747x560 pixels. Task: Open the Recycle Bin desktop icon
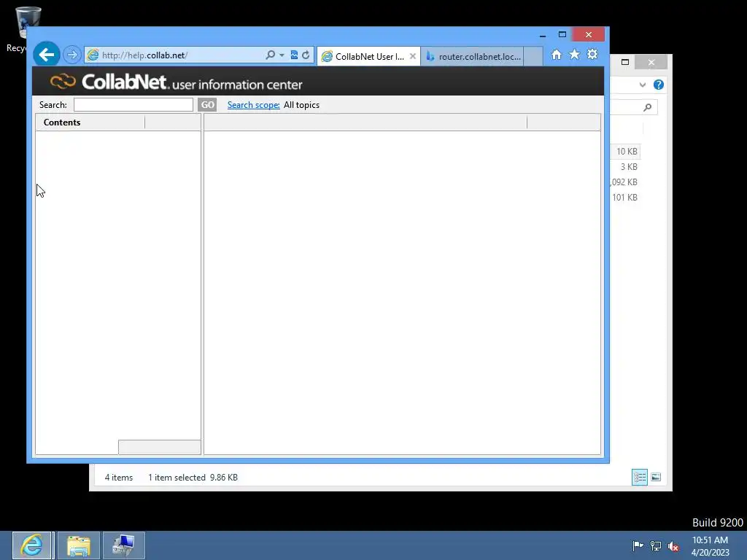(27, 28)
